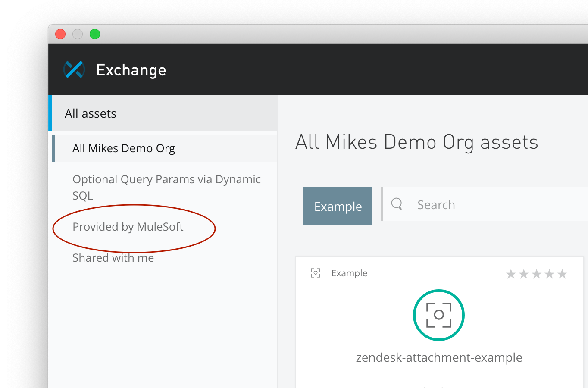
Task: Click the magnifying glass search icon
Action: click(x=397, y=204)
